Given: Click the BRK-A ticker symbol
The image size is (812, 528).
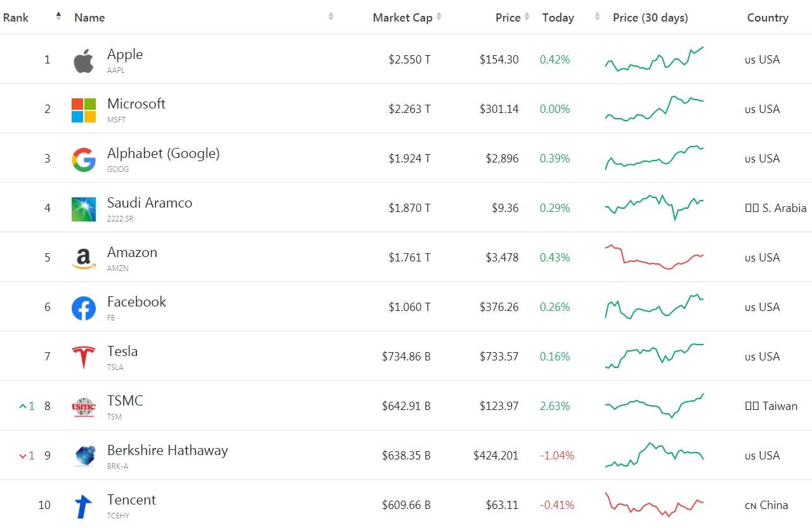Looking at the screenshot, I should [118, 466].
